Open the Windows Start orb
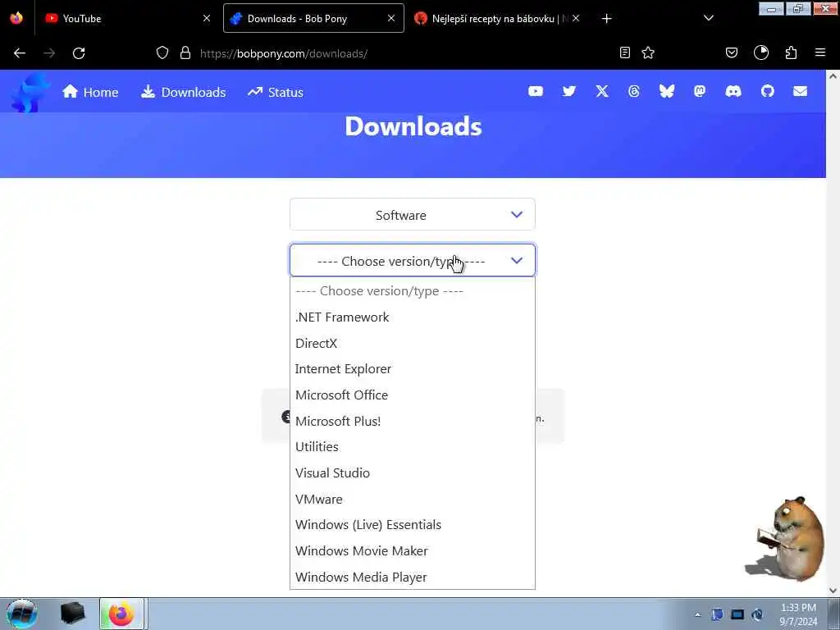 click(21, 614)
